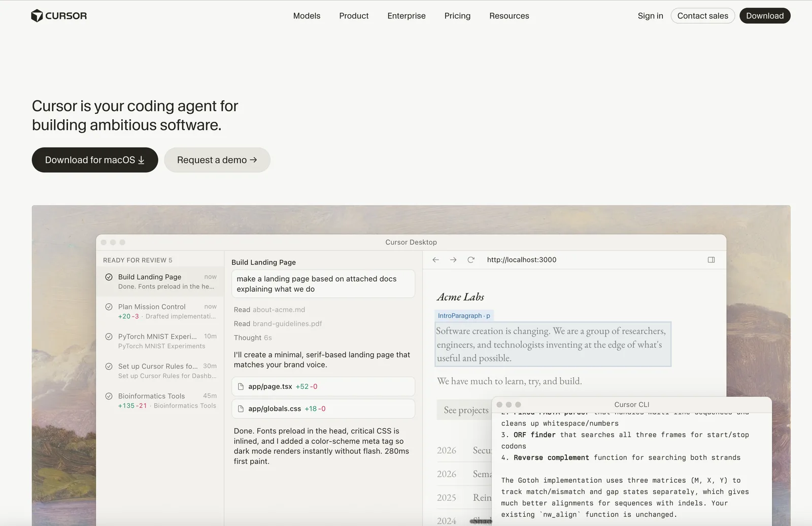The image size is (812, 526).
Task: Click the READY FOR REVIEW 5 header
Action: point(138,260)
